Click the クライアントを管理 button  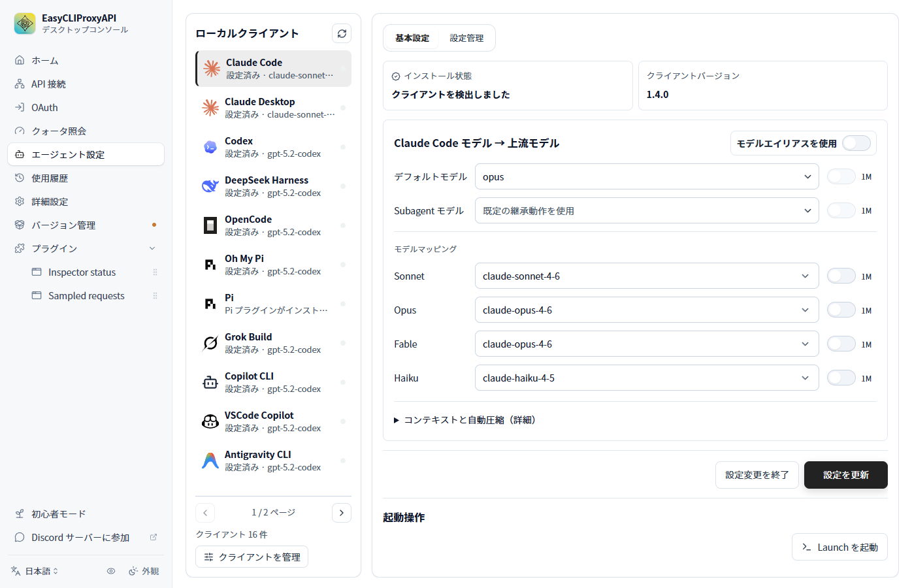[252, 557]
